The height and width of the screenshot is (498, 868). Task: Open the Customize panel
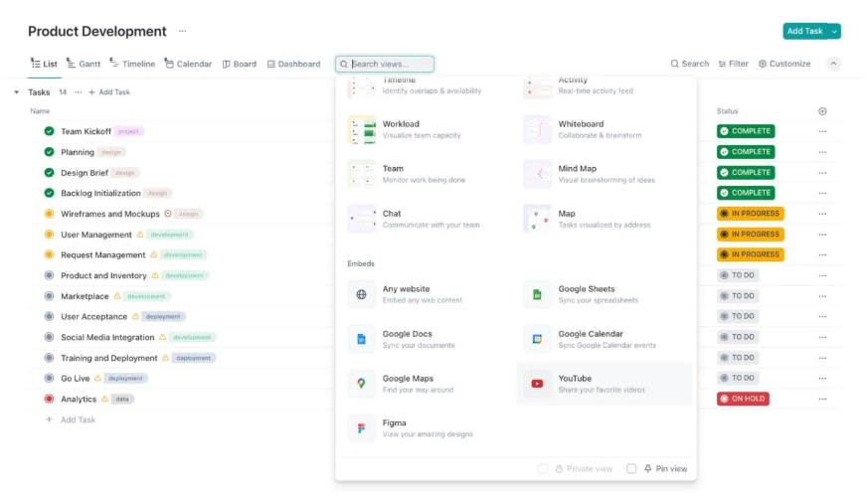(784, 64)
